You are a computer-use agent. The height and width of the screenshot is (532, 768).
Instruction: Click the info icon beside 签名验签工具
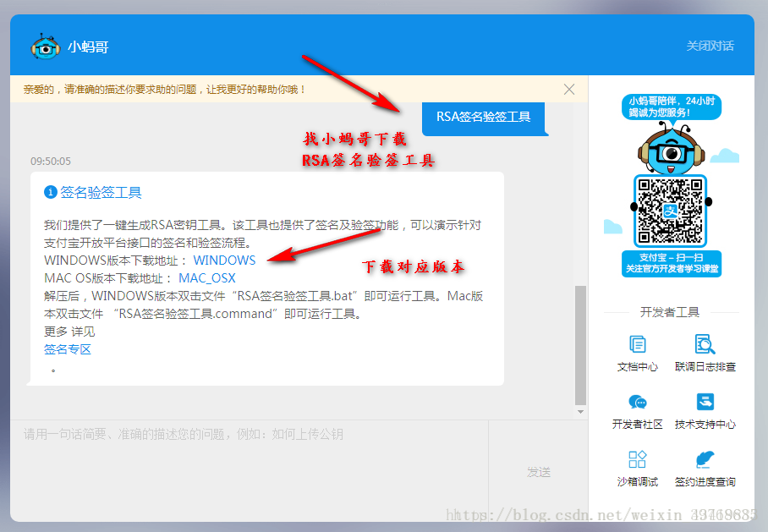[x=51, y=193]
